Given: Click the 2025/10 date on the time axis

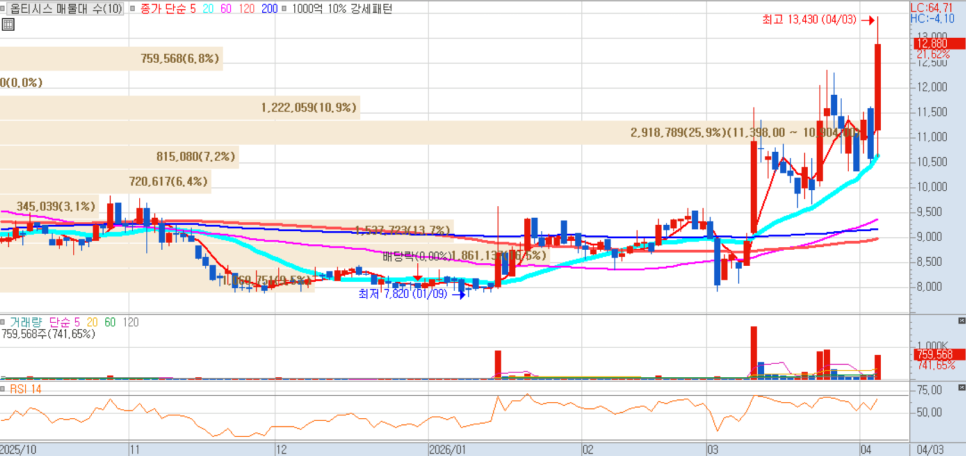Looking at the screenshot, I should tap(17, 449).
